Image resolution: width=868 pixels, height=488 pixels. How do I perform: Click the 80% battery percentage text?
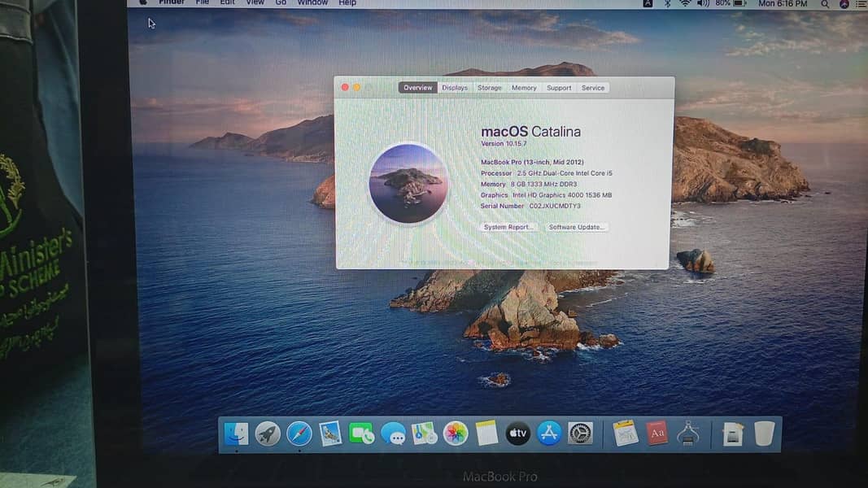722,3
